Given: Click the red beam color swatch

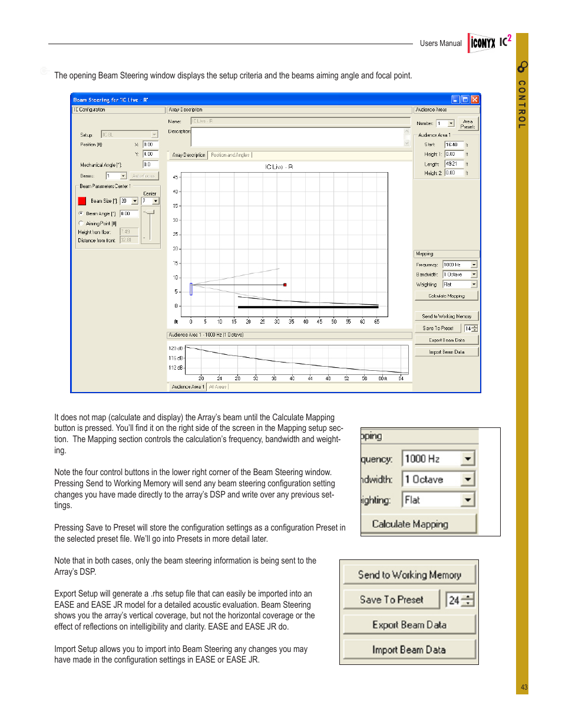Looking at the screenshot, I should click(x=82, y=201).
